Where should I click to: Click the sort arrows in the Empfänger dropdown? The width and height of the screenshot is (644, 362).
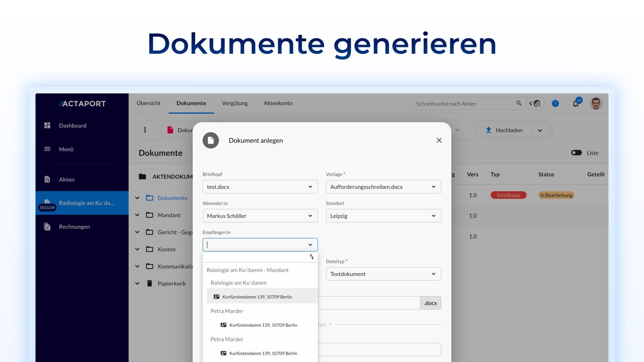tap(311, 256)
